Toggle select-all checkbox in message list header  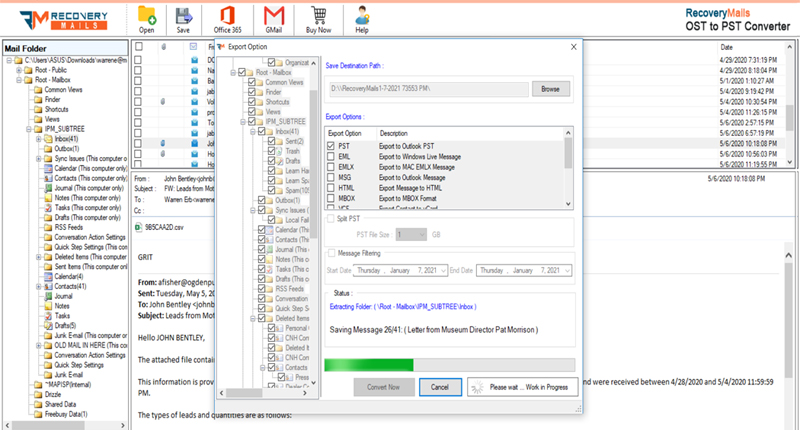(138, 46)
